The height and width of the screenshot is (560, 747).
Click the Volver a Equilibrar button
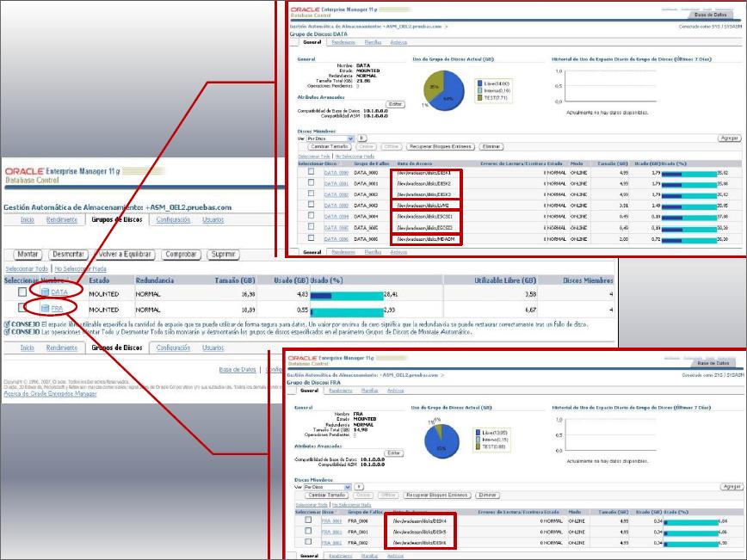point(124,255)
